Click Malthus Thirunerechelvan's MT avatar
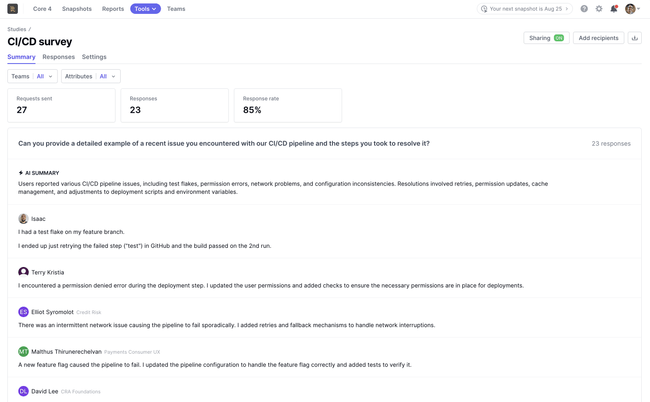 (x=23, y=352)
